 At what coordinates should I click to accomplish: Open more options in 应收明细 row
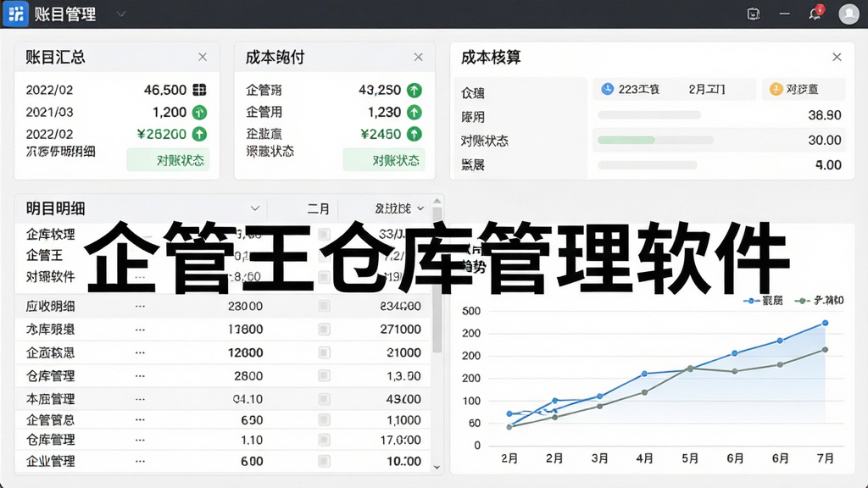[140, 306]
